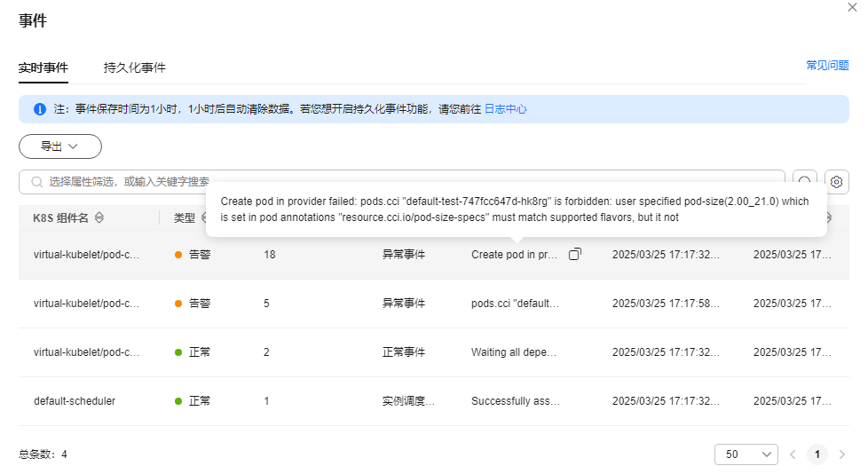Sort by K8S 组件名 column
The image size is (868, 474).
99,217
